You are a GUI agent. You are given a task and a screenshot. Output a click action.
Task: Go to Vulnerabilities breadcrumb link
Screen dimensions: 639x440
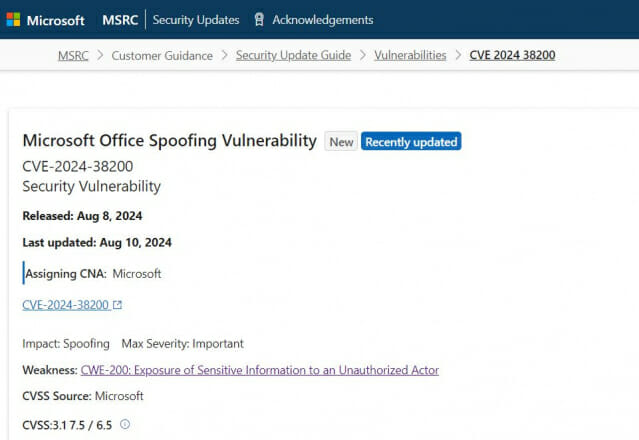pyautogui.click(x=410, y=55)
